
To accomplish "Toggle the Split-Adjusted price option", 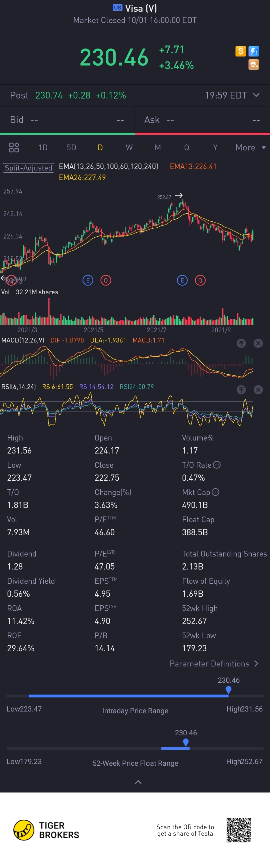I will [x=29, y=168].
